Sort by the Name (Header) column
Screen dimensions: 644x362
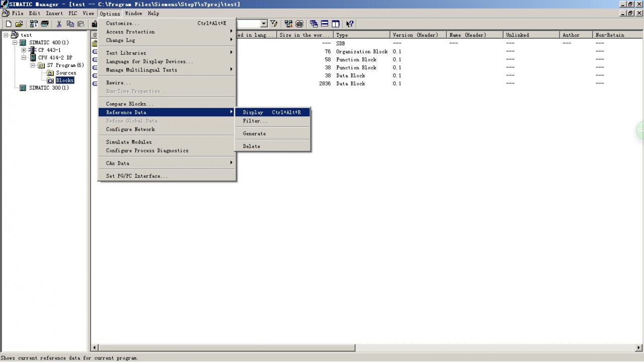pos(475,35)
